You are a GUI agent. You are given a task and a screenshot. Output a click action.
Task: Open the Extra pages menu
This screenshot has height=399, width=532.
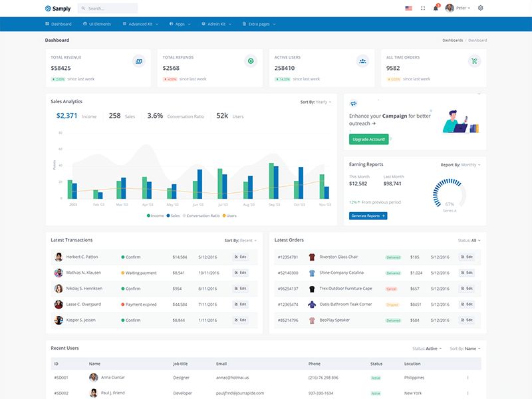259,24
